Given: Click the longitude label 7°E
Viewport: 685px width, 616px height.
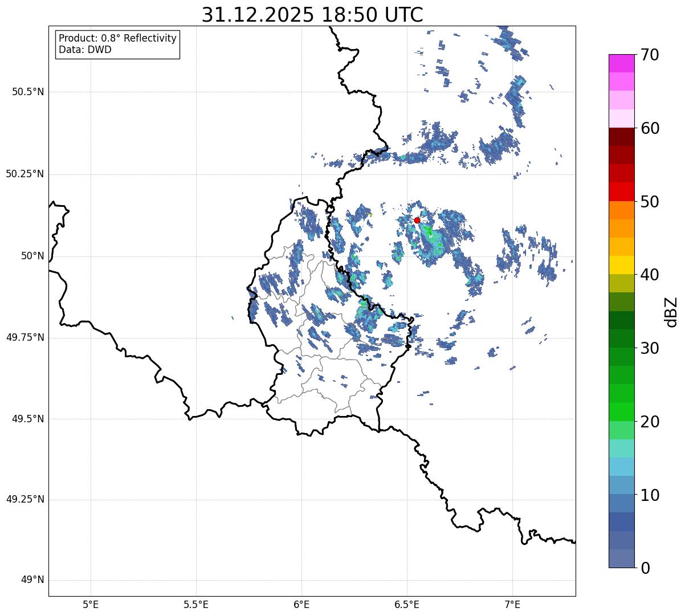Looking at the screenshot, I should point(512,605).
